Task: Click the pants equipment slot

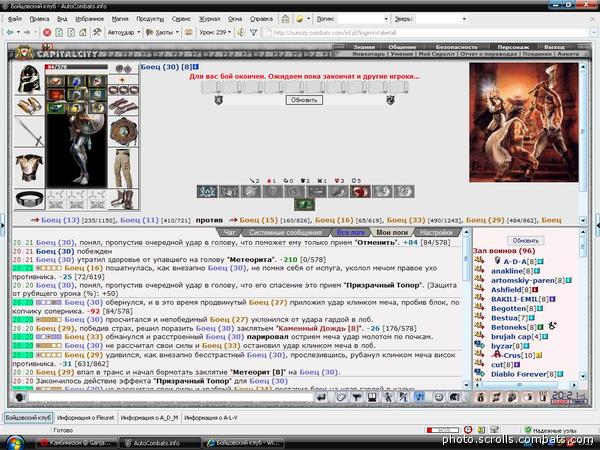Action: 124,168
